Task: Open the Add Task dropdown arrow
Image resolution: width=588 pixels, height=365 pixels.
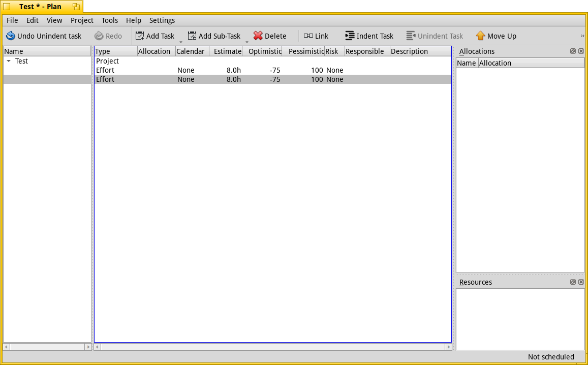Action: (181, 42)
